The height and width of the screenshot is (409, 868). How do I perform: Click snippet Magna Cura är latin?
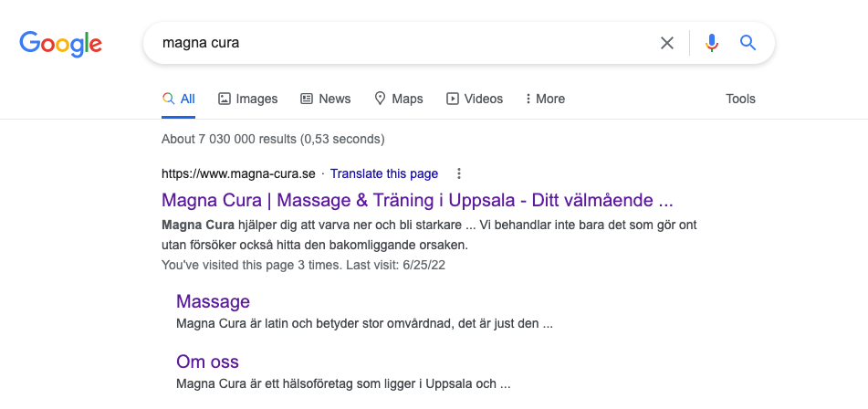click(x=364, y=324)
